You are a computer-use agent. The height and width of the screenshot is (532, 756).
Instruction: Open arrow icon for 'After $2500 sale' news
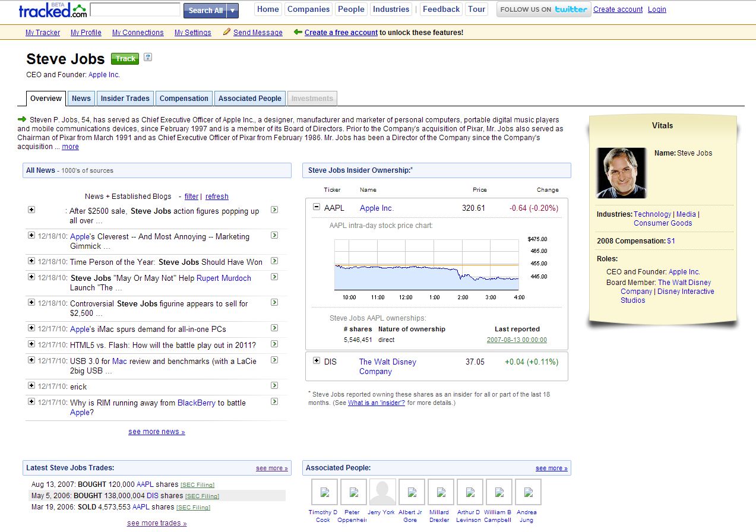click(x=274, y=210)
